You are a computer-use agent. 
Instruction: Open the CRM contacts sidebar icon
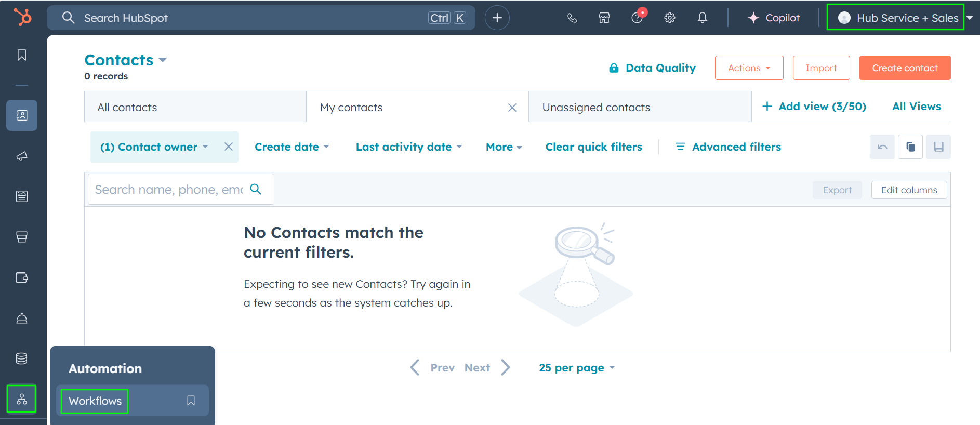point(22,115)
